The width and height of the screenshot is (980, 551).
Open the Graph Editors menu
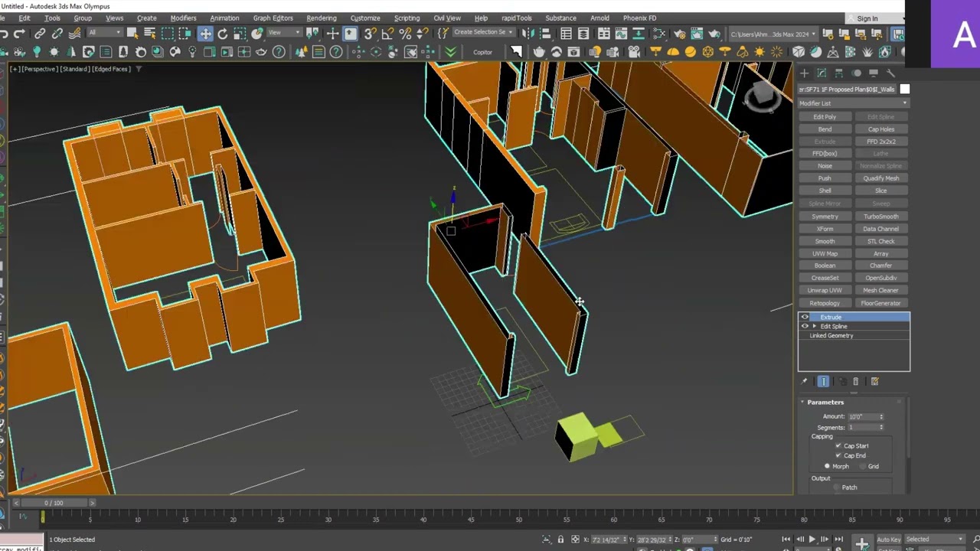pos(273,18)
